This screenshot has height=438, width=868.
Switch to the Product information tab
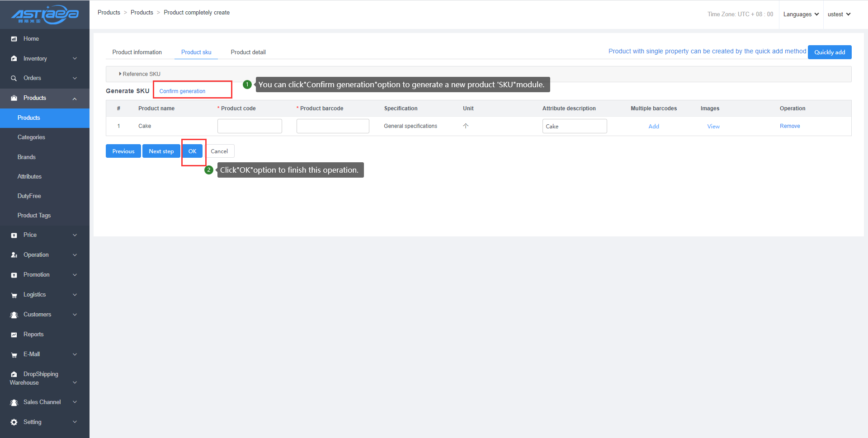point(137,52)
